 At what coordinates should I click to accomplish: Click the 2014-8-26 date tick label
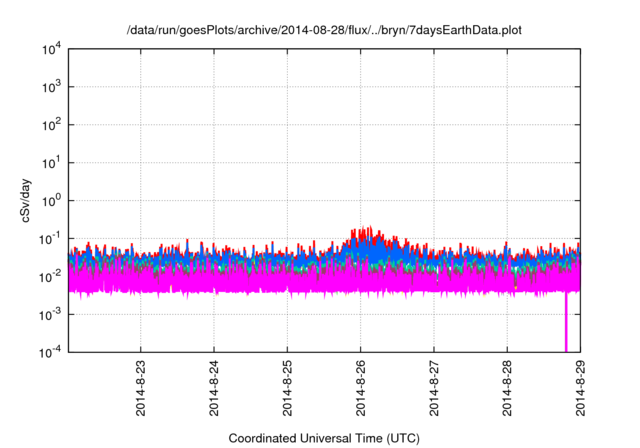click(x=360, y=388)
